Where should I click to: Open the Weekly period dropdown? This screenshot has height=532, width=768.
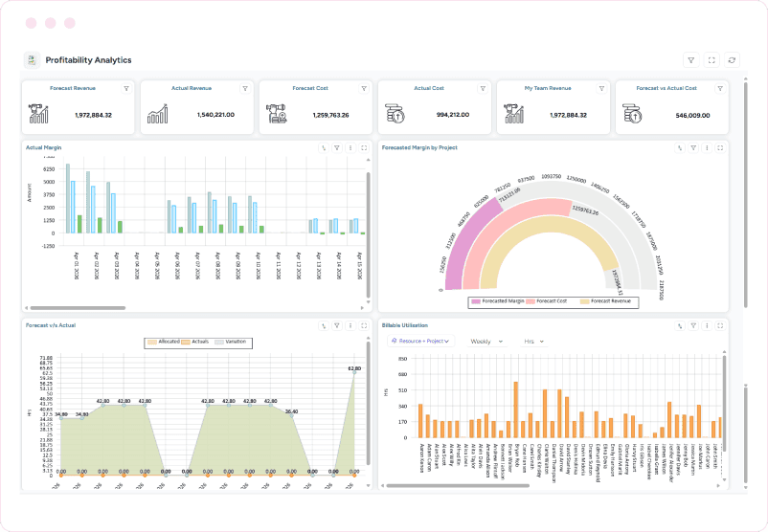(x=486, y=342)
